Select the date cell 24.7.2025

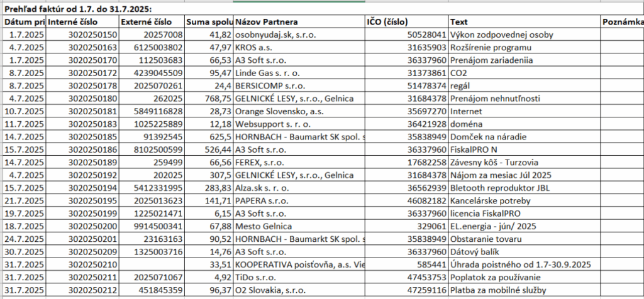tap(25, 239)
